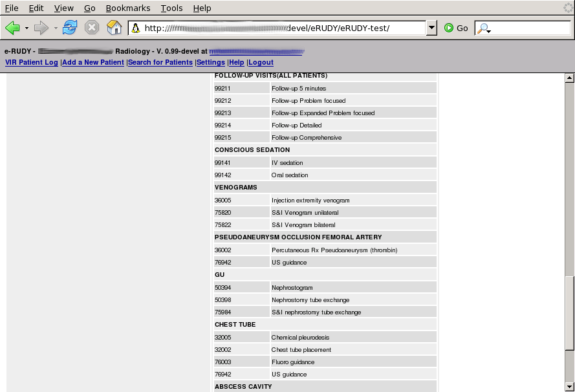Click the Help link in page header

(x=237, y=62)
